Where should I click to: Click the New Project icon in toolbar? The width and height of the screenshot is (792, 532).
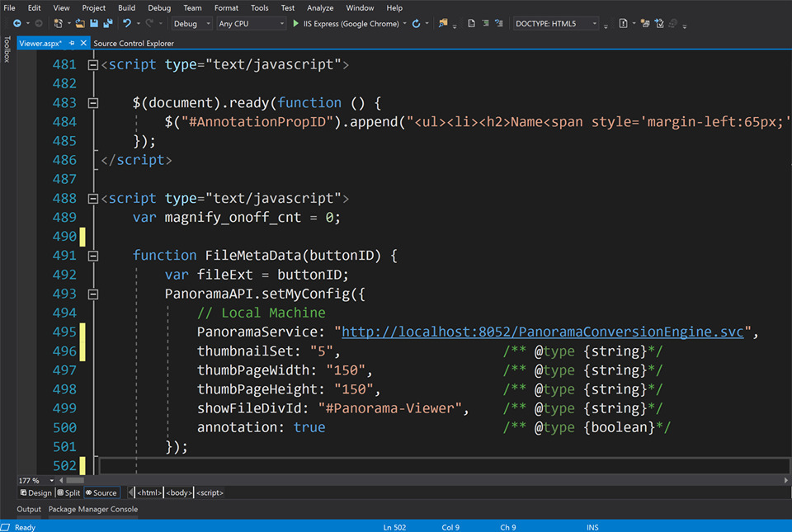click(x=59, y=24)
